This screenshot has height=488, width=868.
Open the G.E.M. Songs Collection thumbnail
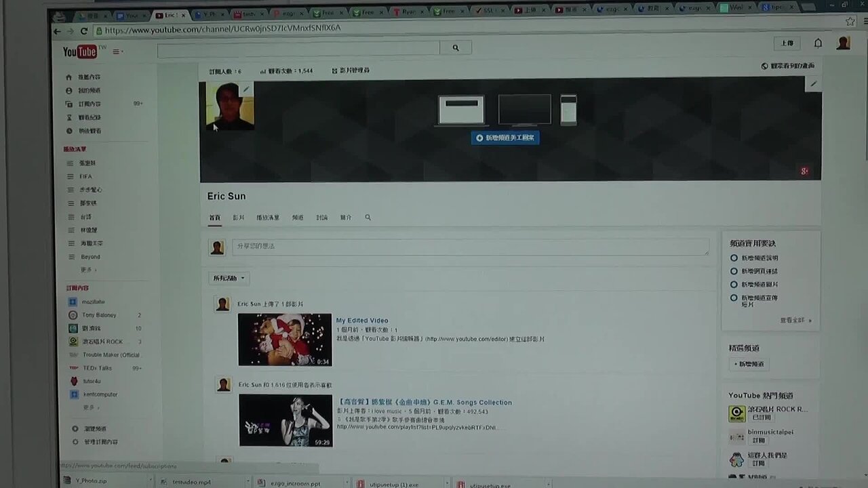click(285, 420)
